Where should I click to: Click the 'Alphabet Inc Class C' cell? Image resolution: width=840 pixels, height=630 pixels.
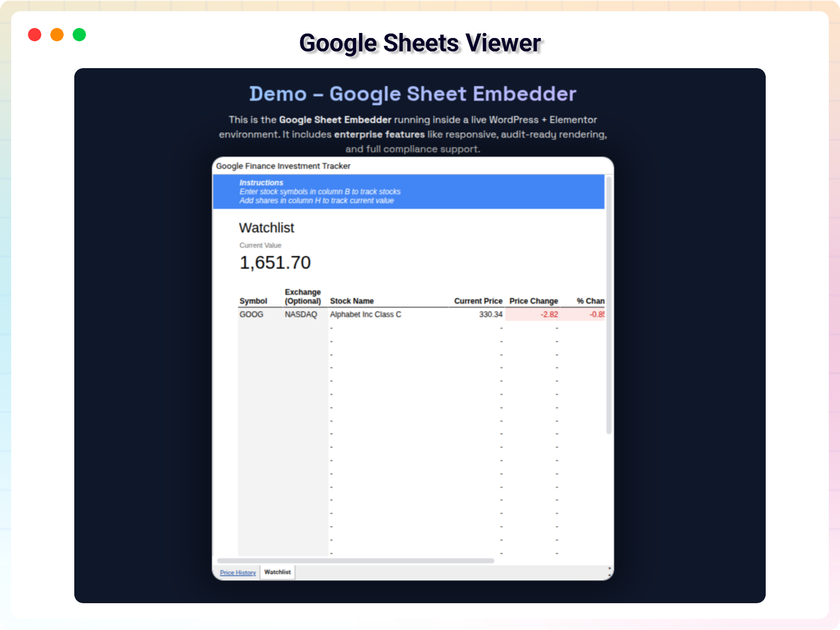pos(388,314)
